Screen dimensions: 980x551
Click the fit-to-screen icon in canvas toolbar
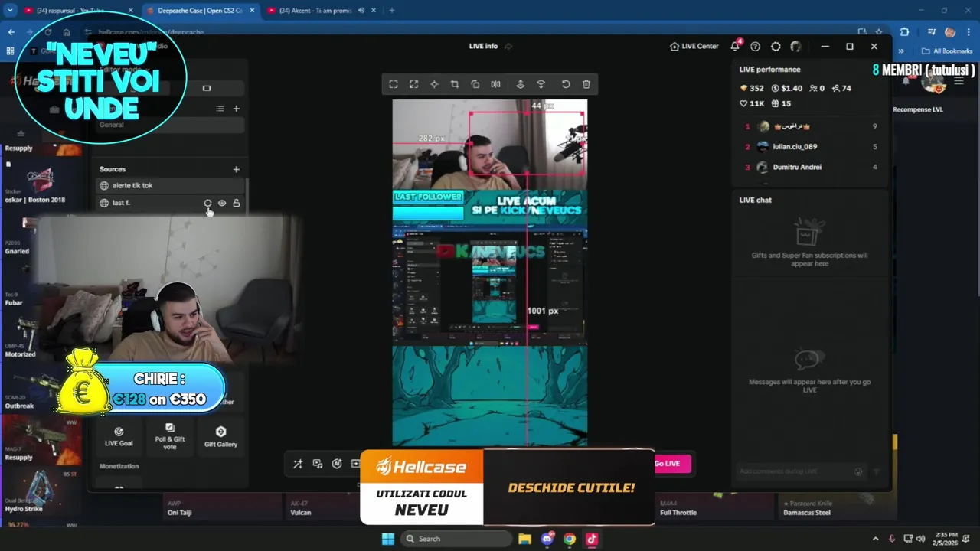(x=394, y=84)
